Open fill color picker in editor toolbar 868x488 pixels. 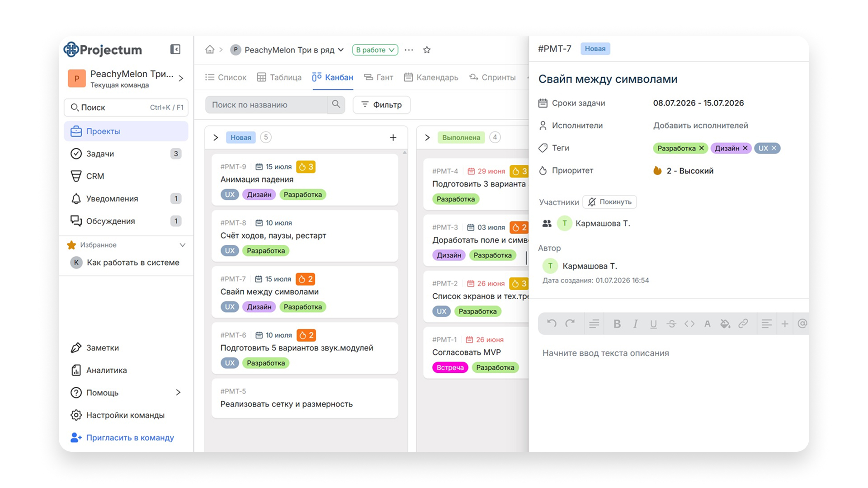pyautogui.click(x=725, y=324)
